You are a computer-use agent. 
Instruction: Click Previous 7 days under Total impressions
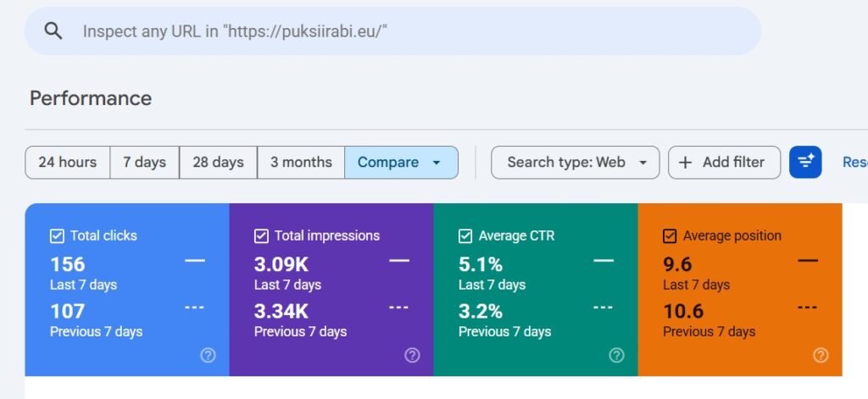[301, 331]
